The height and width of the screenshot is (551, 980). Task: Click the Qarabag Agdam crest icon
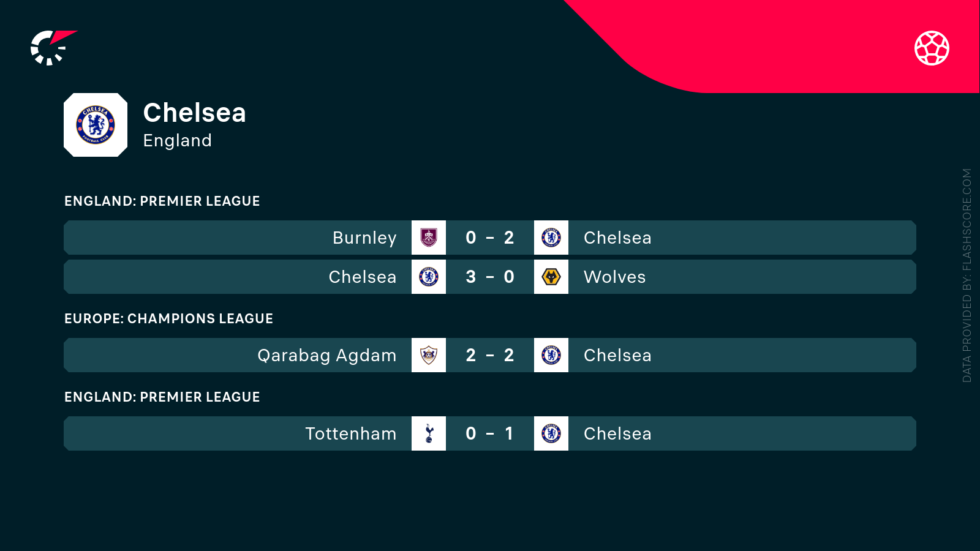click(429, 355)
